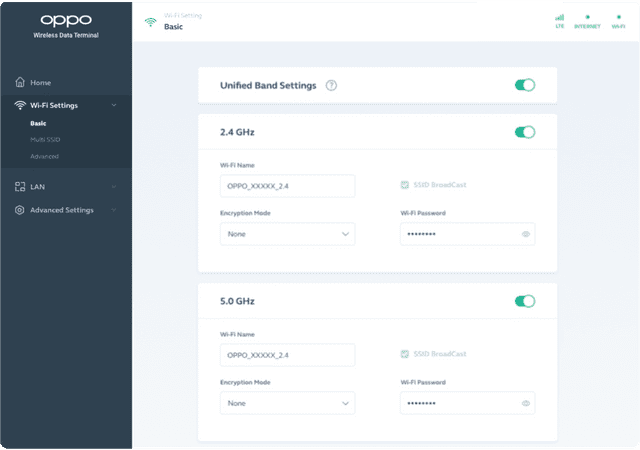Reveal the 5.0 GHz Wi-Fi password
The image size is (640, 450).
(x=525, y=403)
